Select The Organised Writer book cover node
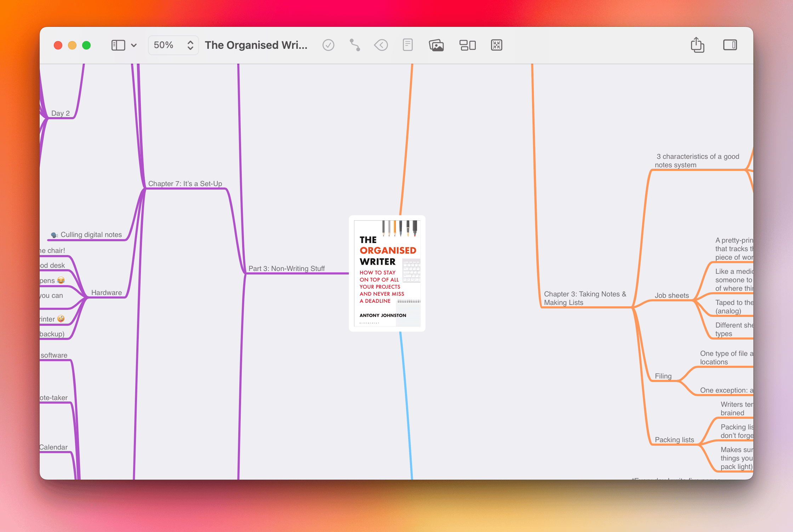 [x=387, y=273]
